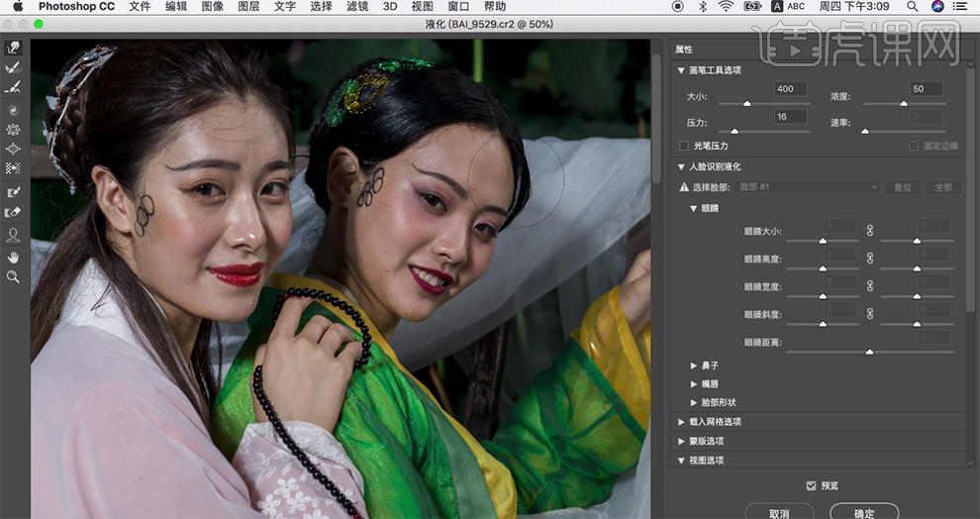Select the Freeze Mask tool
The image size is (980, 519).
14,192
